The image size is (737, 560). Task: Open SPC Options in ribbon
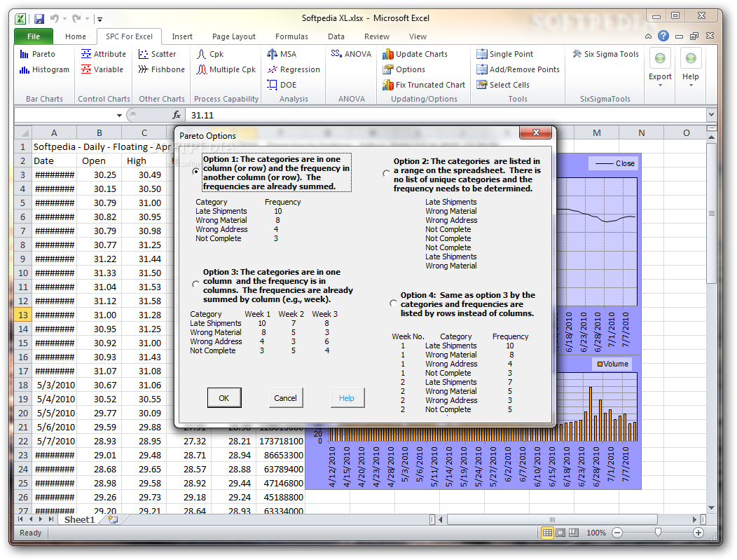(x=404, y=69)
